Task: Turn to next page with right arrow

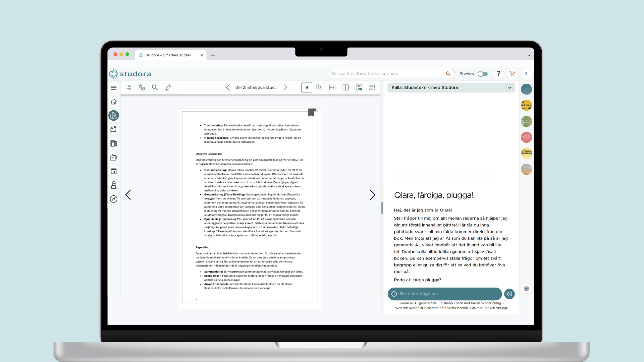Action: (372, 195)
